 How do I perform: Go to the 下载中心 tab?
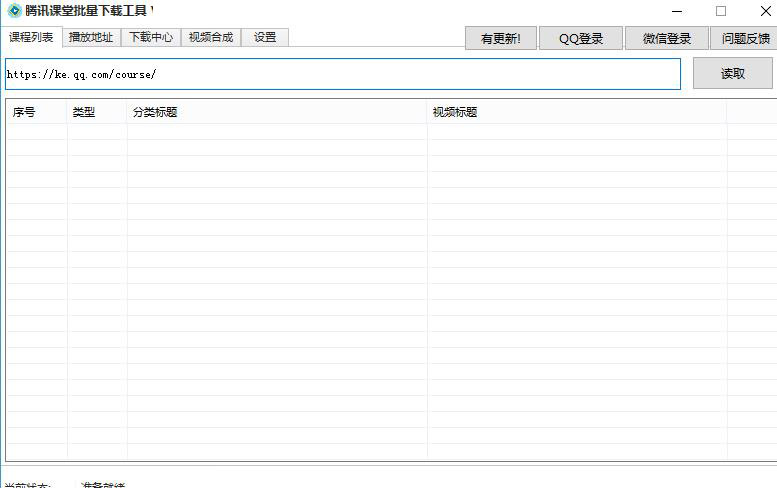point(151,38)
